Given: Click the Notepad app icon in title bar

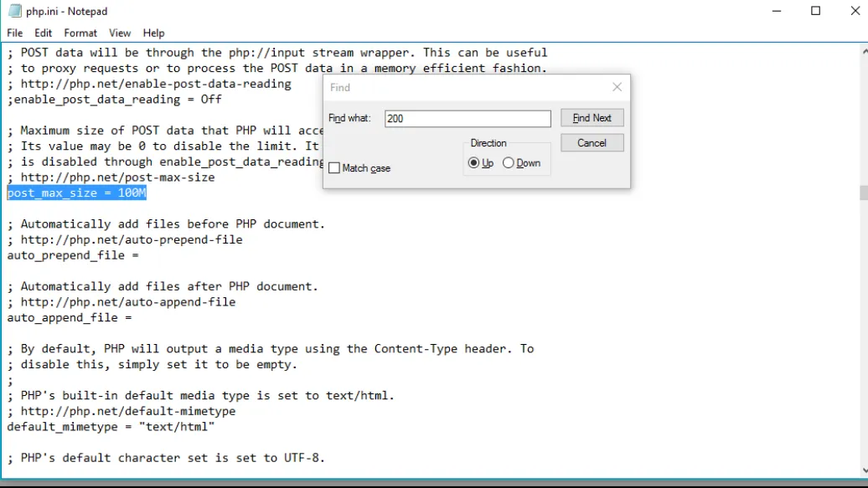Looking at the screenshot, I should pyautogui.click(x=15, y=11).
